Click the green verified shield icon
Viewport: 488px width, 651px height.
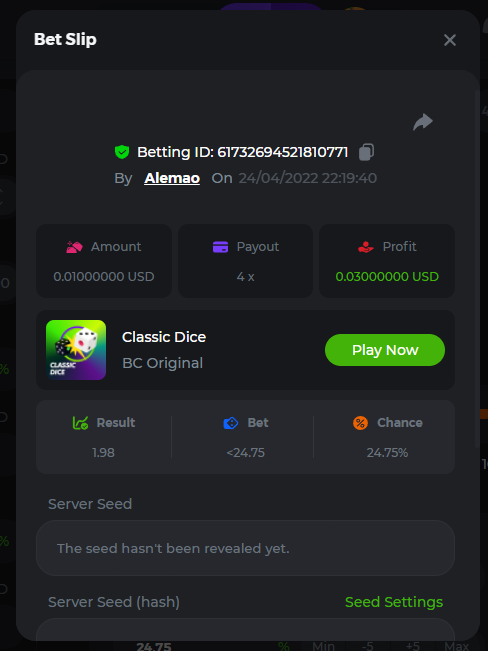pos(122,152)
